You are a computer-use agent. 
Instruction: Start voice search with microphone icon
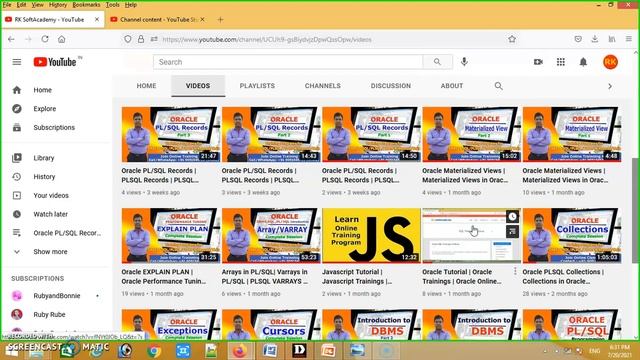tap(464, 62)
